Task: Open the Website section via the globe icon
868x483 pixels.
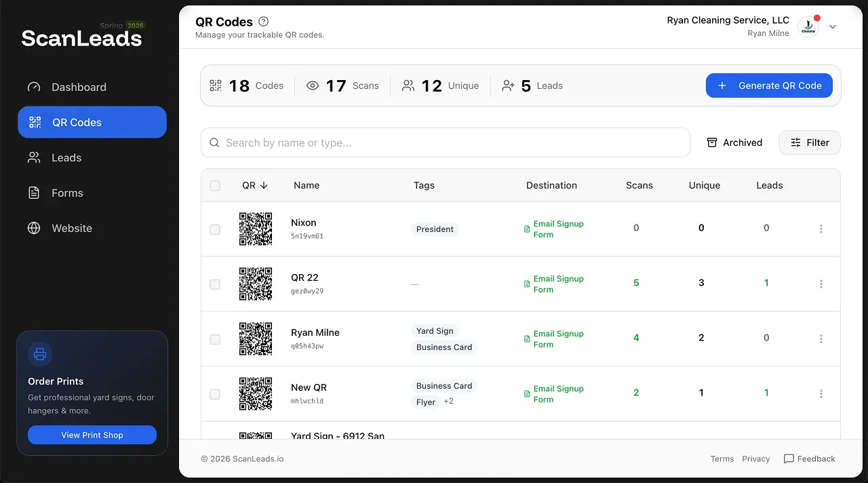Action: tap(34, 228)
